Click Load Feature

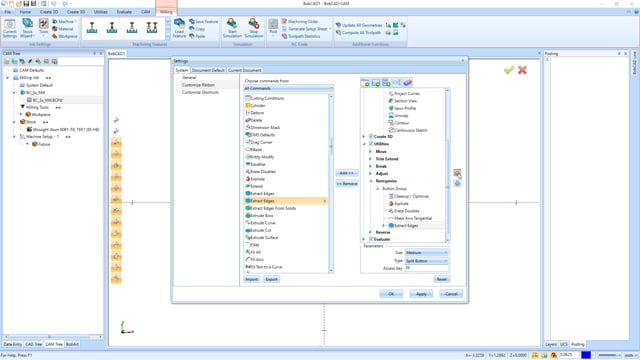click(x=179, y=28)
